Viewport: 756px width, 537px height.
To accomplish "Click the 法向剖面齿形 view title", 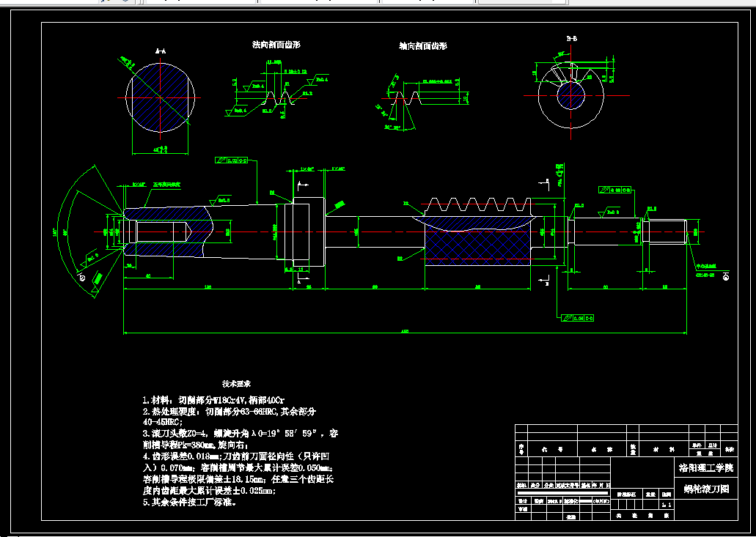I will [276, 45].
